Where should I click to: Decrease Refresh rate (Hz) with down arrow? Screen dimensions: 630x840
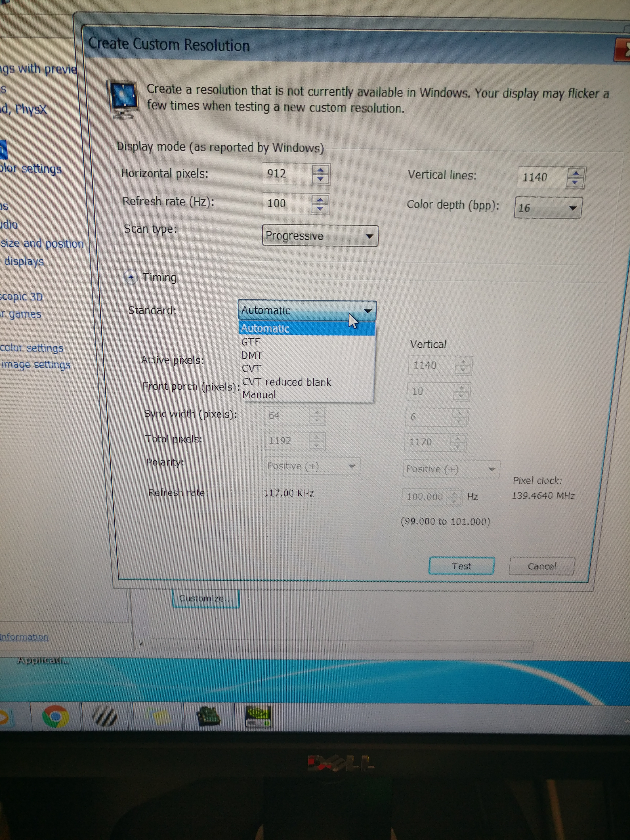point(320,209)
